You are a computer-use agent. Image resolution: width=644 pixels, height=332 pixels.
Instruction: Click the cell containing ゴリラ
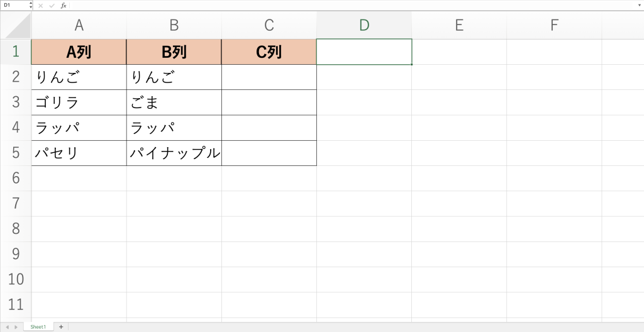pyautogui.click(x=79, y=102)
